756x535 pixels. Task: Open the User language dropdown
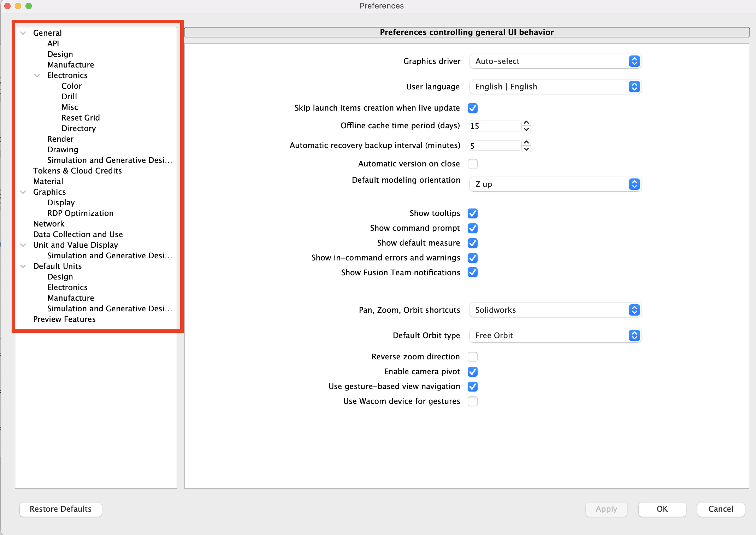(555, 87)
